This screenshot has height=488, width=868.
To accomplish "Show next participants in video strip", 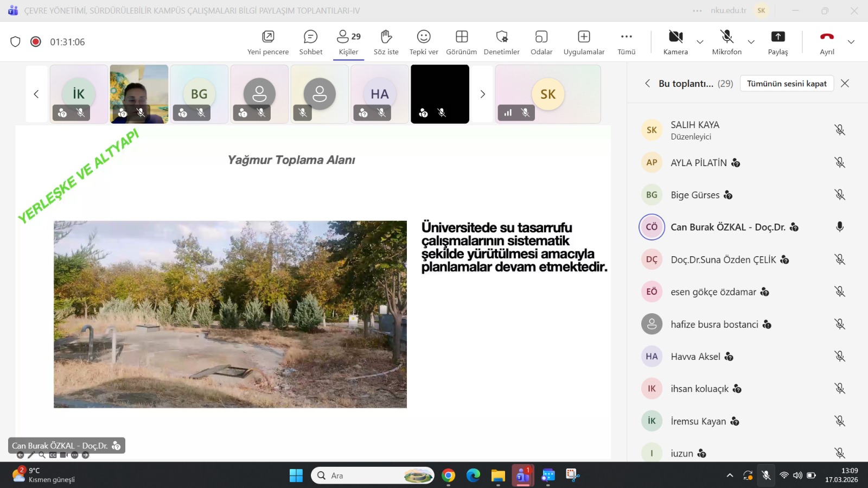I will point(482,94).
